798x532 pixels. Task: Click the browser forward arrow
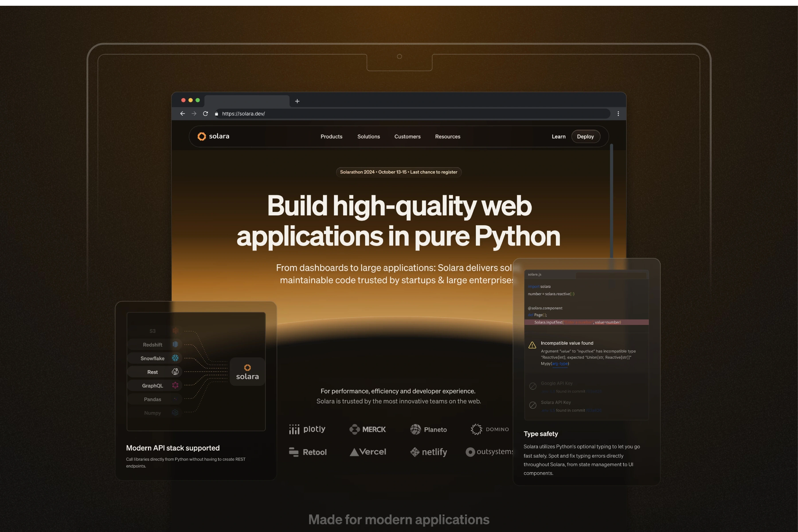point(194,114)
